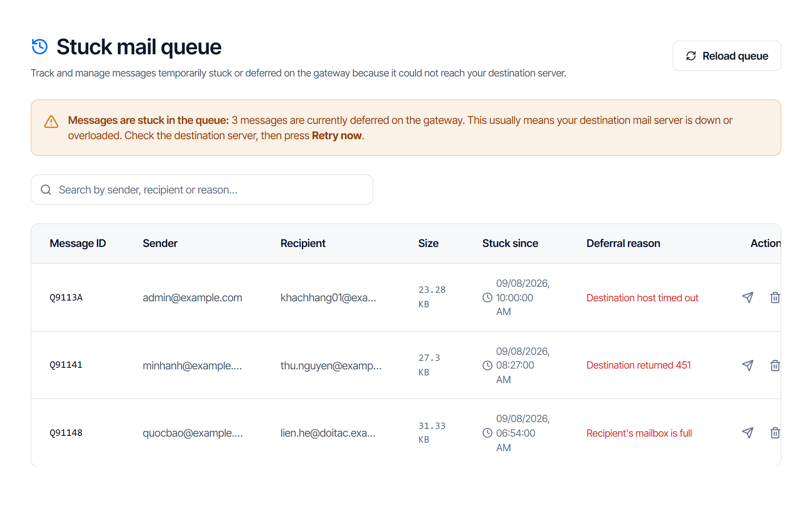Click the history clock icon beside the title
Viewport: 812px width, 507px height.
pyautogui.click(x=40, y=47)
